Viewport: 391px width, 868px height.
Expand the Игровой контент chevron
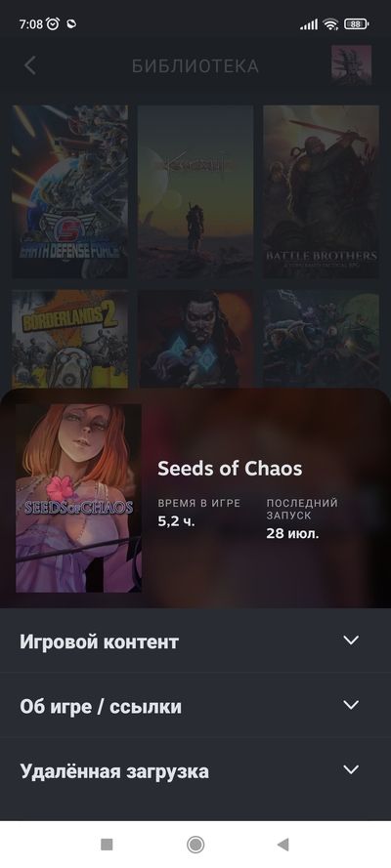point(351,641)
